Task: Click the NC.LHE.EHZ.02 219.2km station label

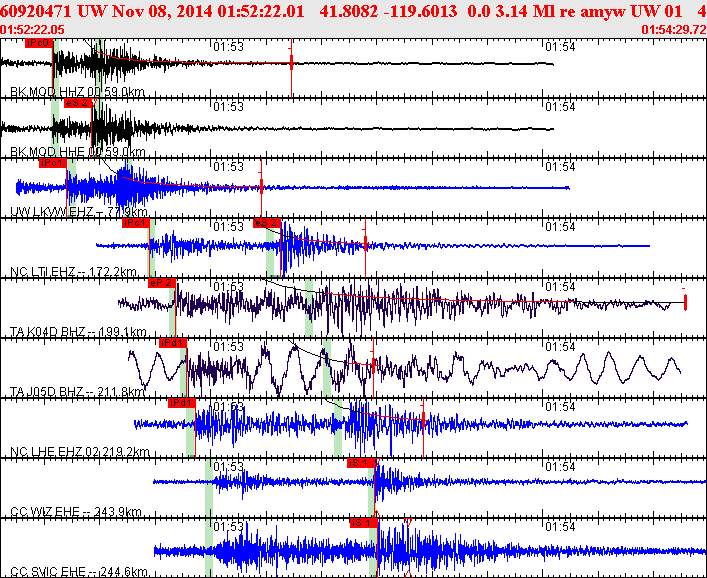Action: [80, 451]
